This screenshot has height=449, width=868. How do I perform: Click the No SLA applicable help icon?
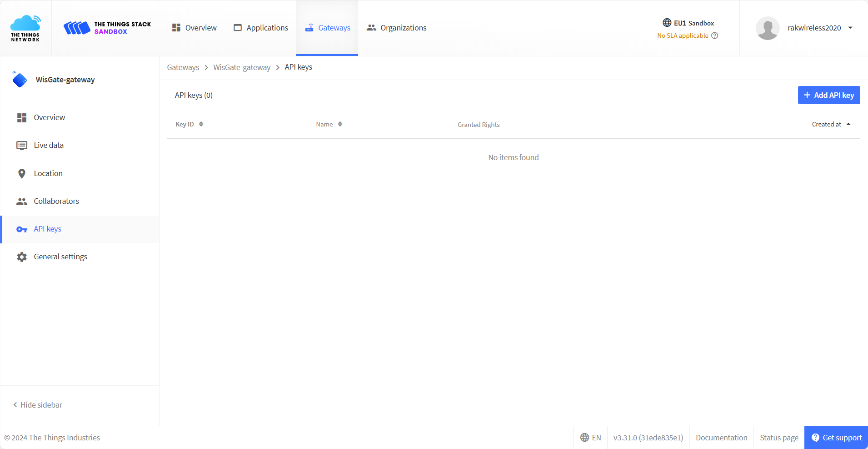[x=714, y=35]
